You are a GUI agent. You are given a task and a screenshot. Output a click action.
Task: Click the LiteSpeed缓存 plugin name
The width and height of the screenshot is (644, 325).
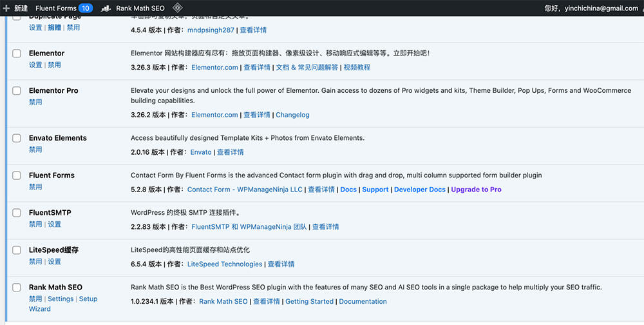coord(53,250)
